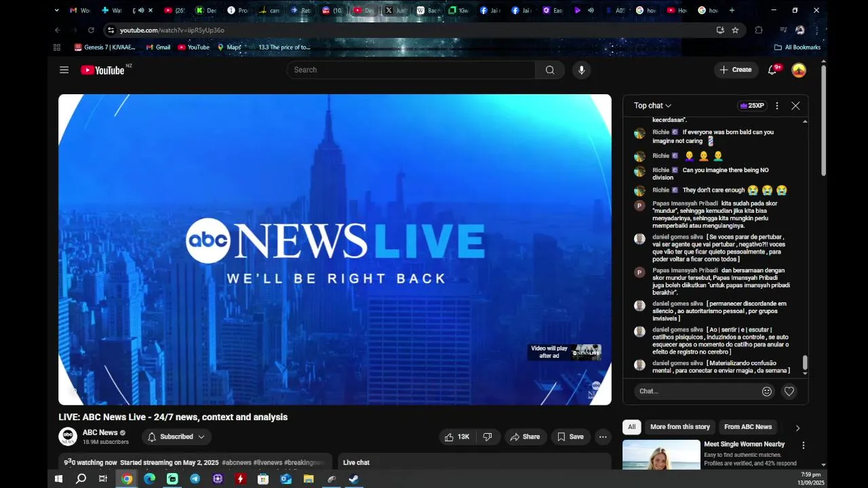
Task: Click the ABC News Live video player
Action: coord(335,249)
